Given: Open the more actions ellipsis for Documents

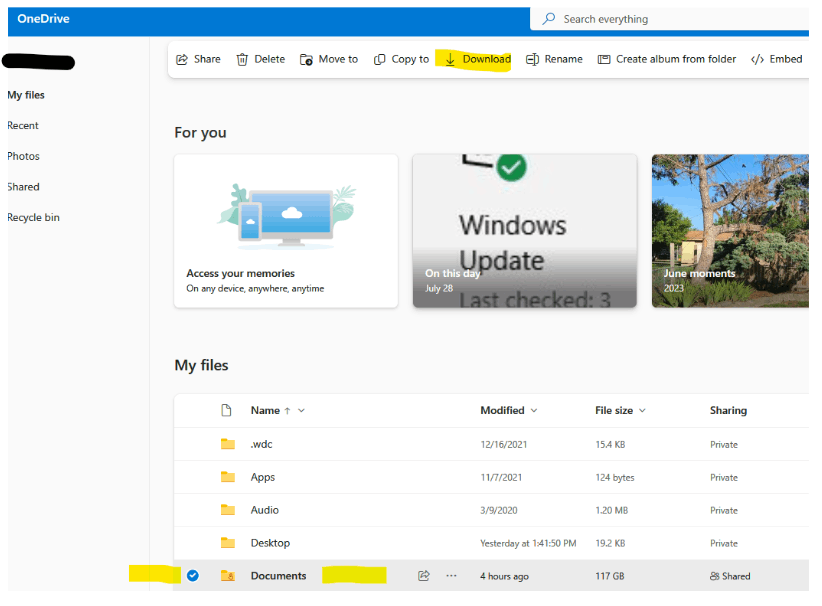Looking at the screenshot, I should [x=451, y=576].
